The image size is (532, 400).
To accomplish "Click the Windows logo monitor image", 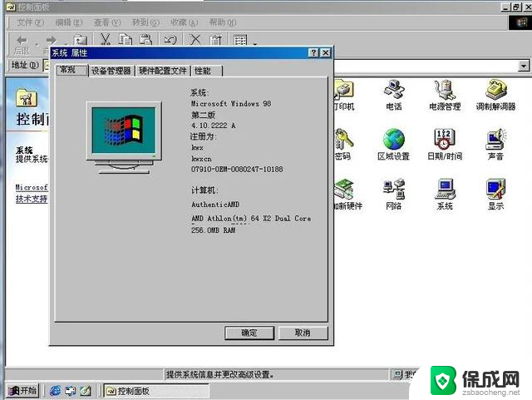I will (124, 137).
